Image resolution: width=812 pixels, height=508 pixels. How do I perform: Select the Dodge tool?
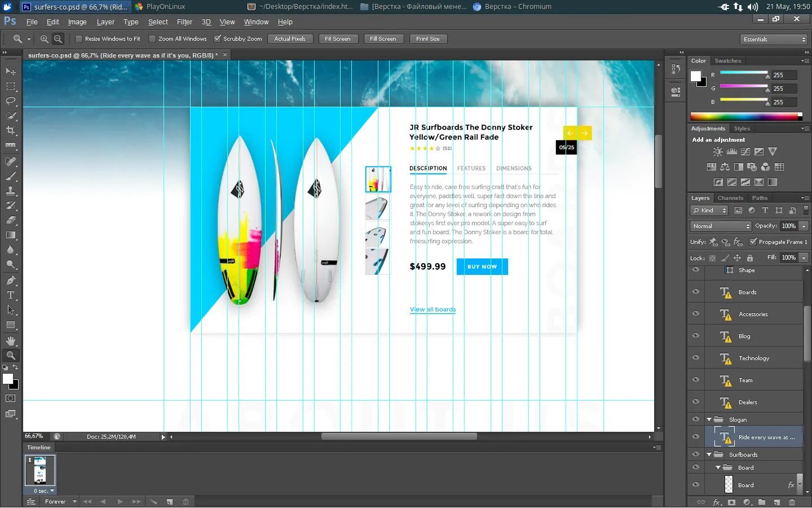point(11,264)
